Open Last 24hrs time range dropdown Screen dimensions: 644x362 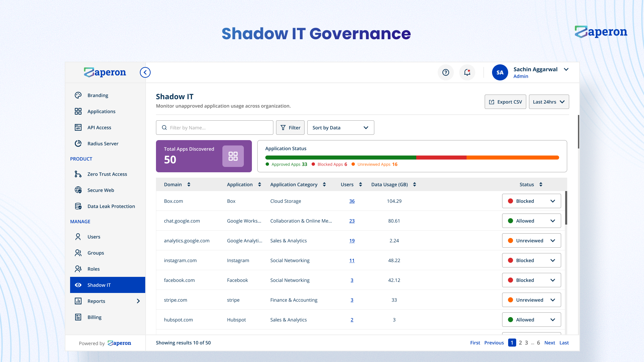[x=549, y=102]
